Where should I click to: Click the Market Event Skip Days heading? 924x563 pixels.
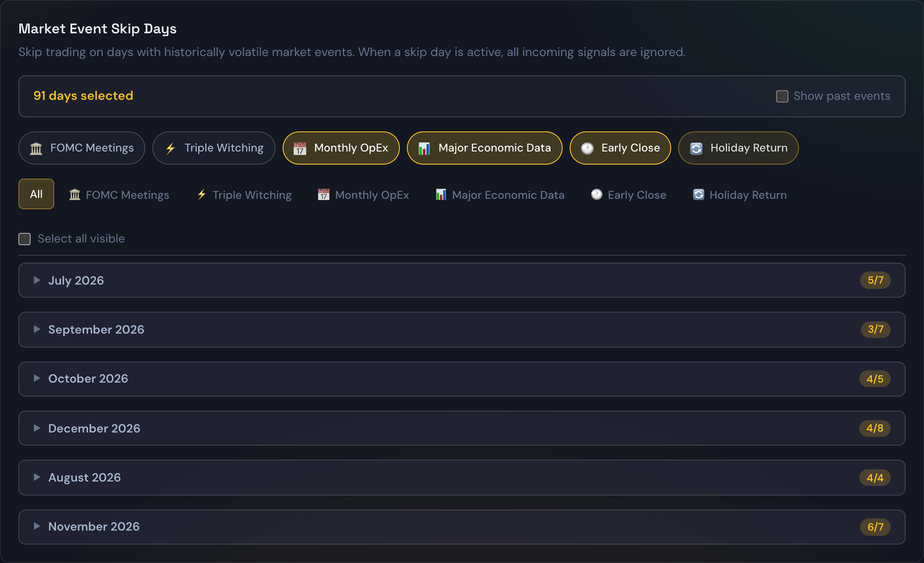[x=98, y=29]
